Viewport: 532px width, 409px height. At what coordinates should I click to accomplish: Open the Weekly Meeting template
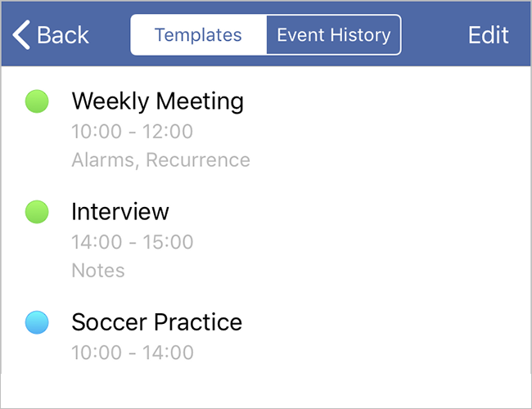click(157, 101)
